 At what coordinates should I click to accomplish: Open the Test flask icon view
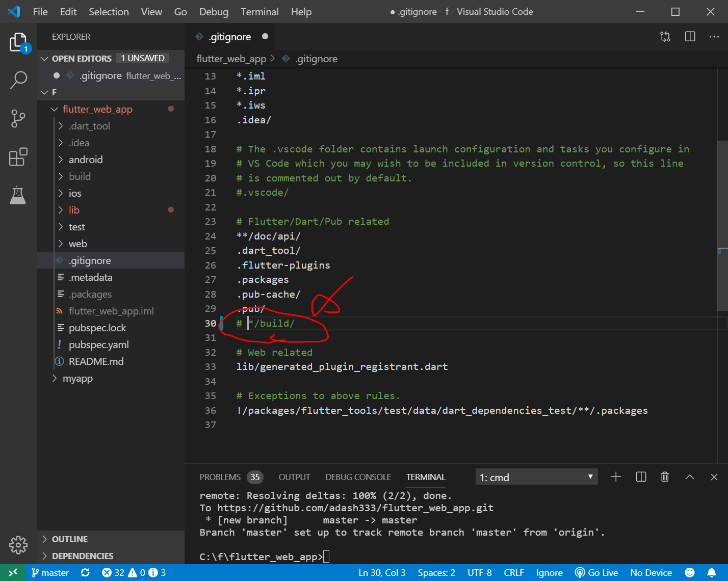point(18,195)
